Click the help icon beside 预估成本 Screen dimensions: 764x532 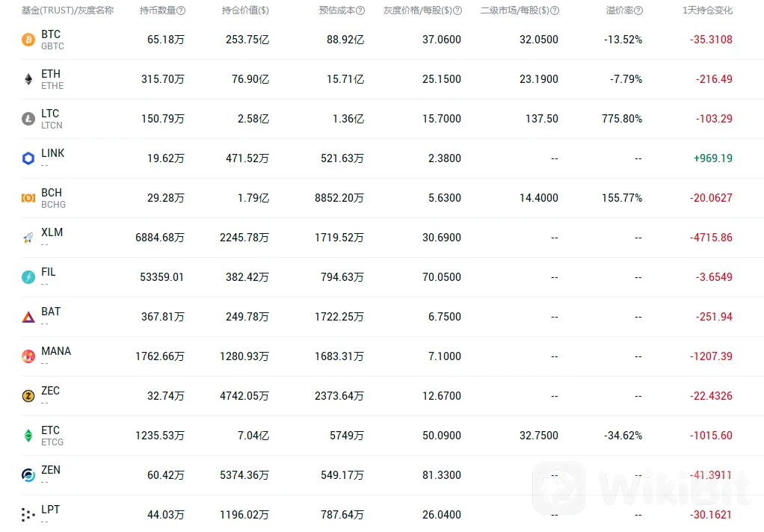coord(360,11)
